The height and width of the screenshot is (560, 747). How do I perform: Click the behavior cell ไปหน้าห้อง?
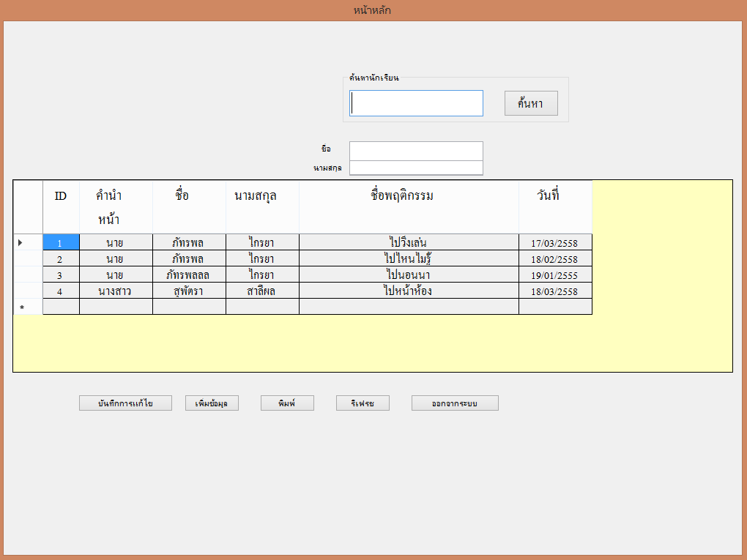click(409, 291)
